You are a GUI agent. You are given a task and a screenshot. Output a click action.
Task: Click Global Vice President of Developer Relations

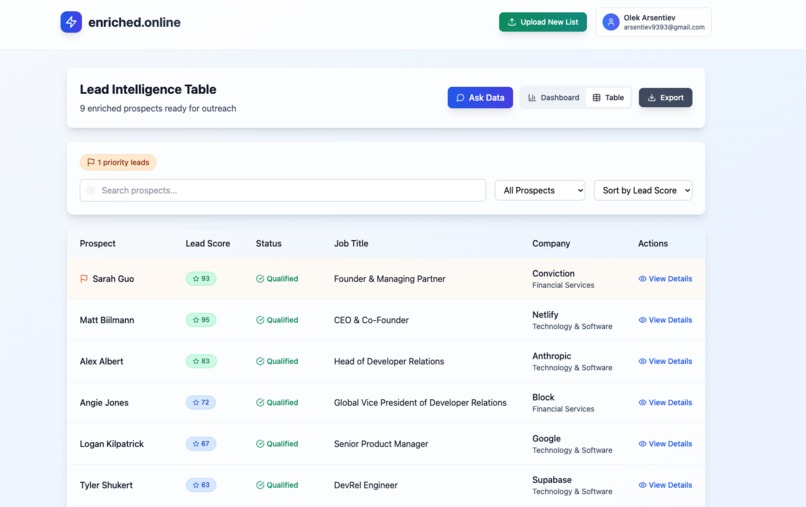pyautogui.click(x=420, y=403)
